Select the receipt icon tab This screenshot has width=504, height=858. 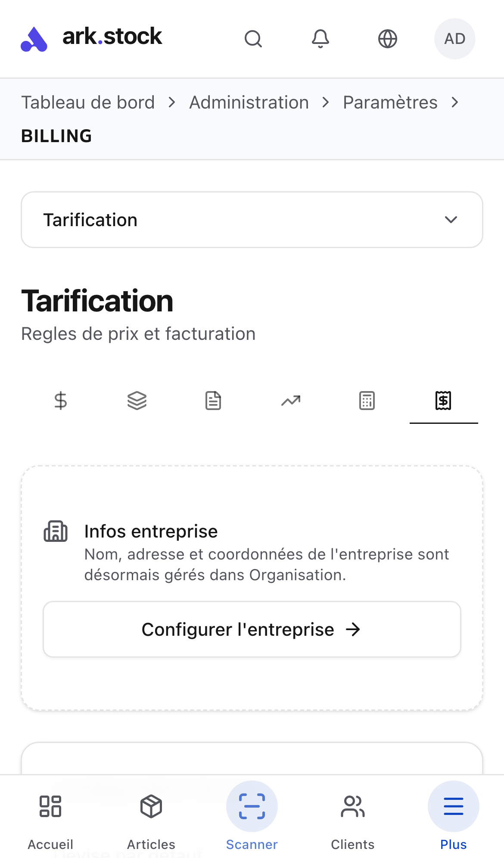click(x=443, y=401)
